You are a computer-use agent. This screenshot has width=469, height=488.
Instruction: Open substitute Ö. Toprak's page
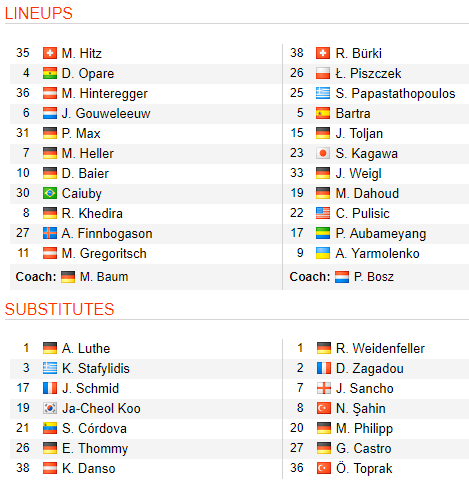click(364, 469)
